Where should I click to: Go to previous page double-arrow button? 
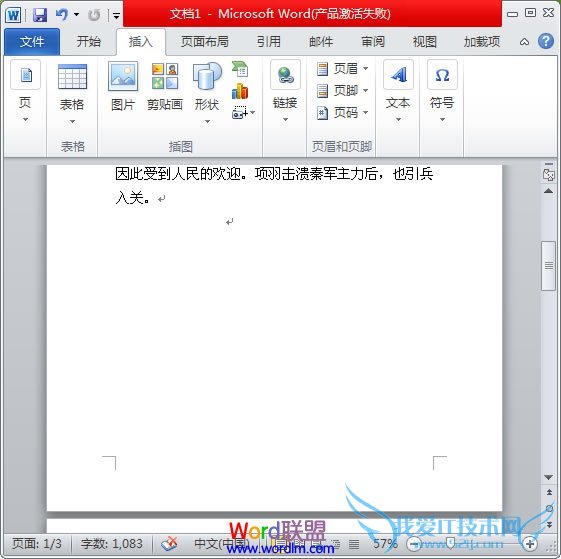pyautogui.click(x=549, y=492)
